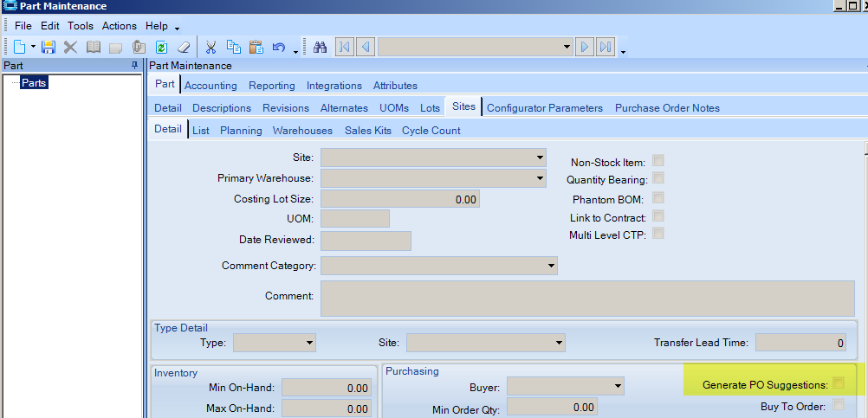
Task: Open the File menu
Action: click(x=23, y=26)
